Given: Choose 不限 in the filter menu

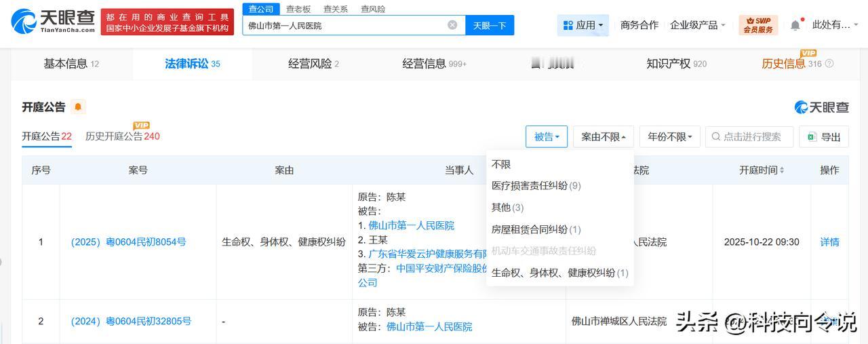Looking at the screenshot, I should point(501,164).
